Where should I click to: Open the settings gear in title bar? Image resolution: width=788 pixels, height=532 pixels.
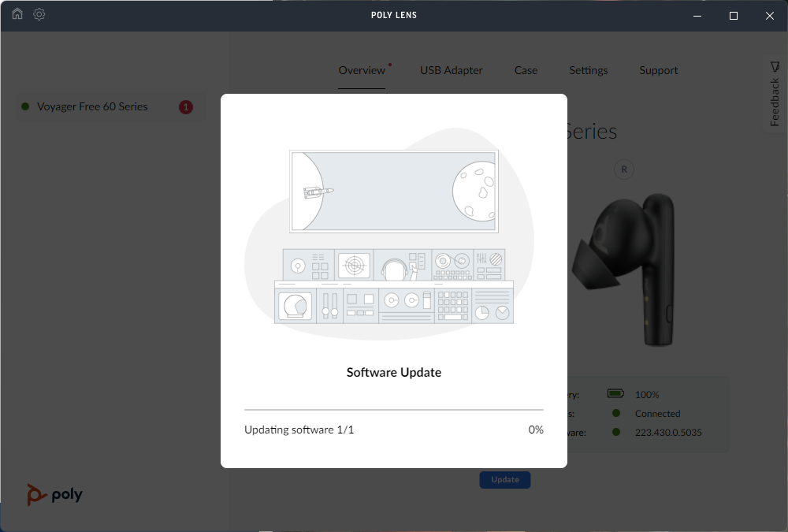pos(39,14)
